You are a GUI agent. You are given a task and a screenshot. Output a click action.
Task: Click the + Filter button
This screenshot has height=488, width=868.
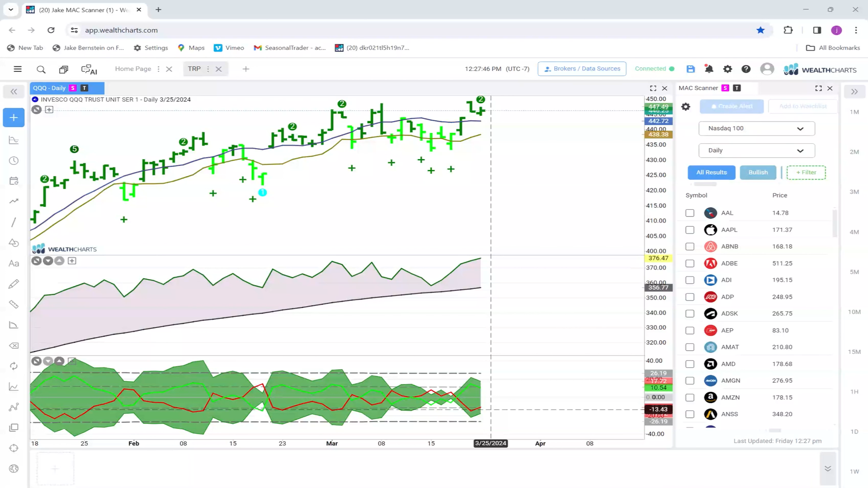click(x=806, y=172)
